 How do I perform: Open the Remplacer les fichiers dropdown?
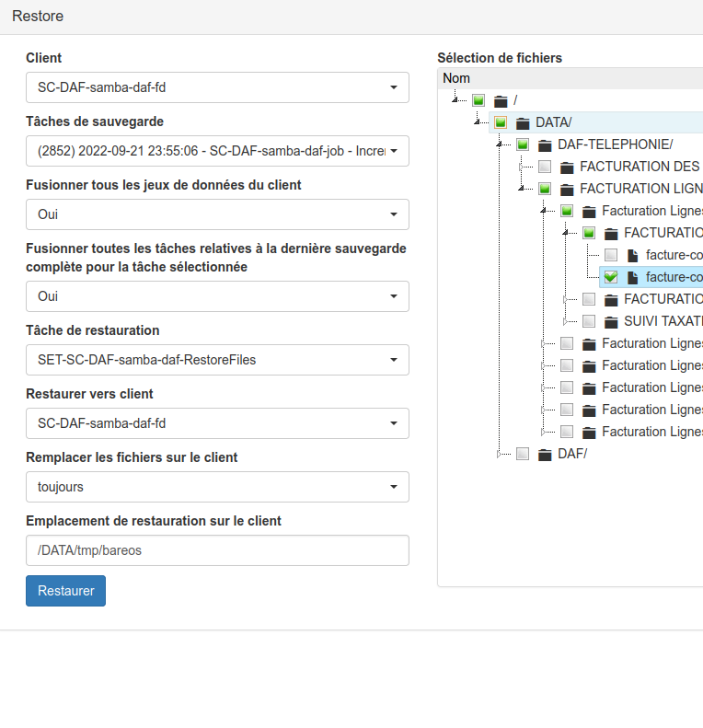coord(217,487)
